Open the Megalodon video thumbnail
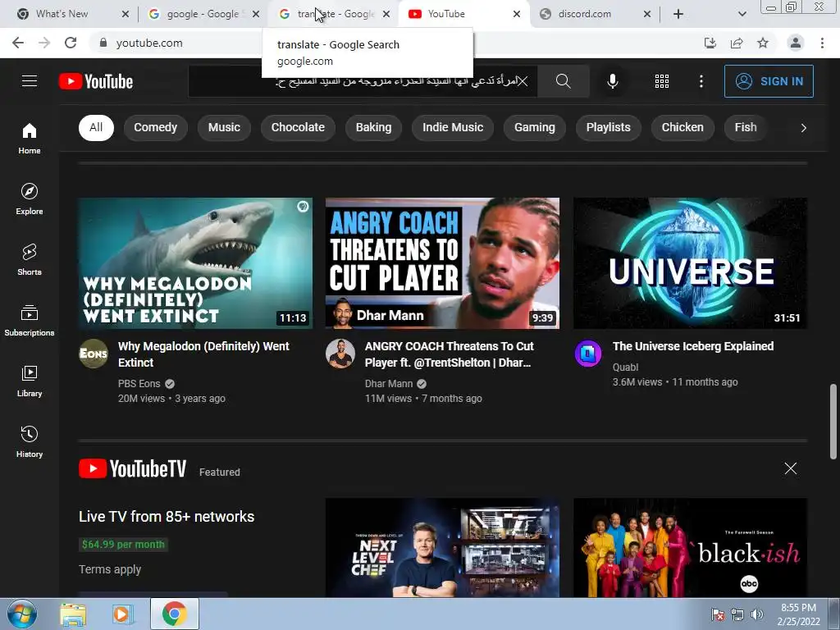The width and height of the screenshot is (840, 630). pos(195,263)
